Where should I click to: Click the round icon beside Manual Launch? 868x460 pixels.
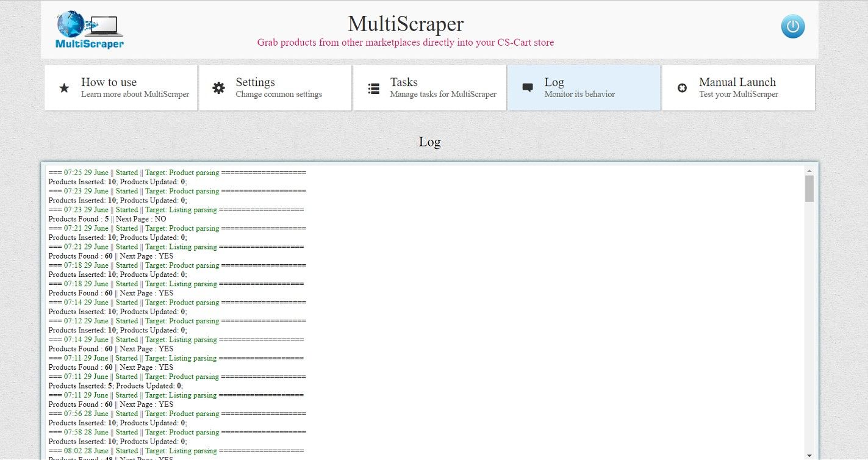[682, 88]
